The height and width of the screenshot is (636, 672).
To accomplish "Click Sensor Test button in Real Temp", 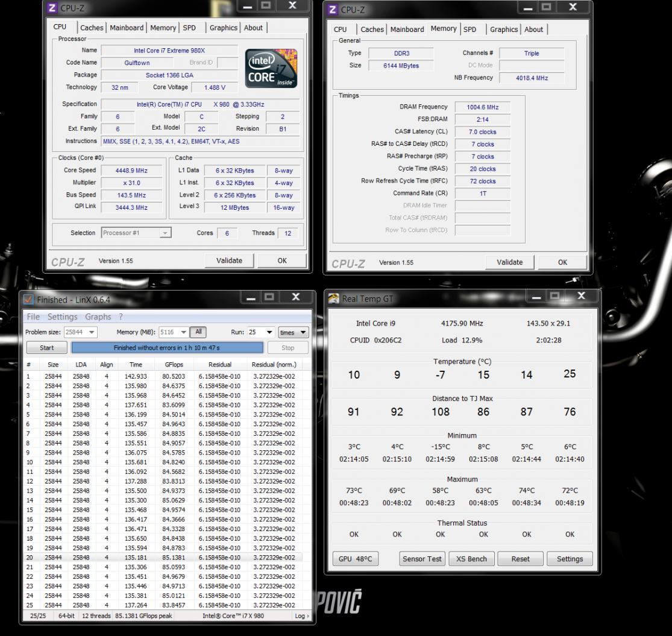I will click(x=422, y=558).
